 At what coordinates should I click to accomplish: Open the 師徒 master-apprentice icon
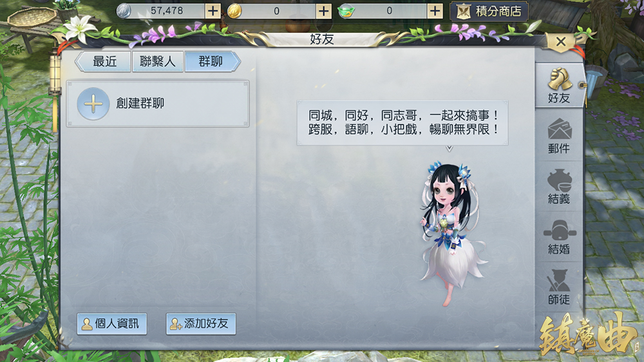point(559,287)
